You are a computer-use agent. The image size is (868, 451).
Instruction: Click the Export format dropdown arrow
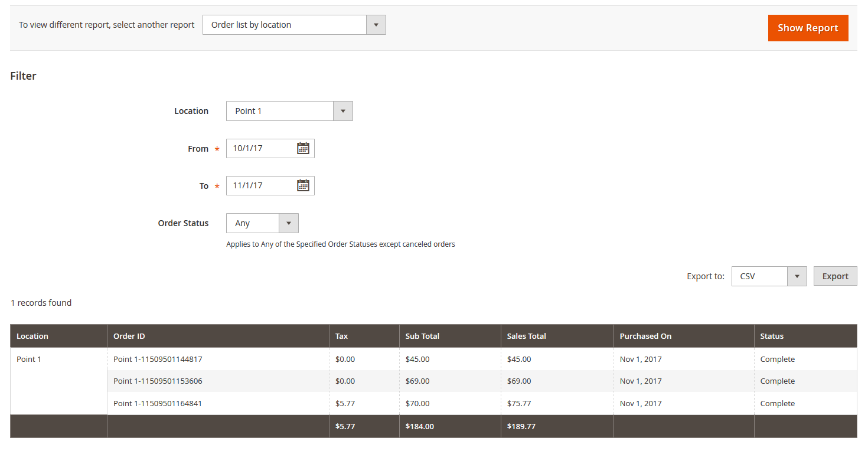(797, 276)
